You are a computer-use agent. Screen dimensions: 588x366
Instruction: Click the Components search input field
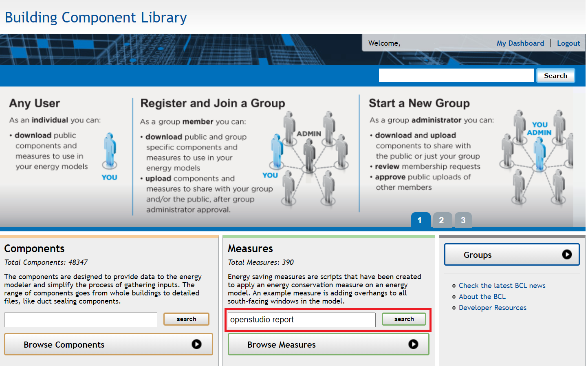coord(81,319)
